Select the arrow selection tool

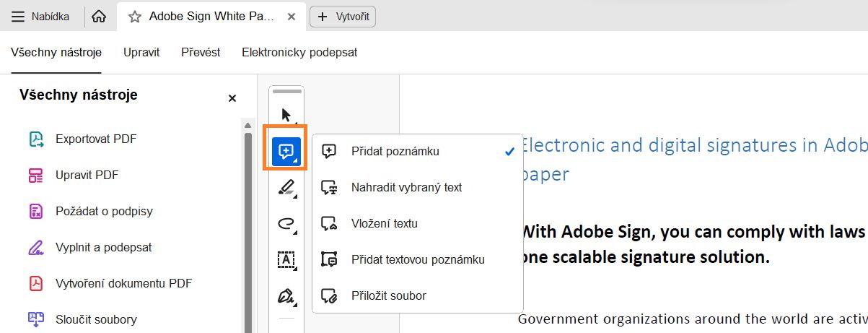tap(286, 115)
